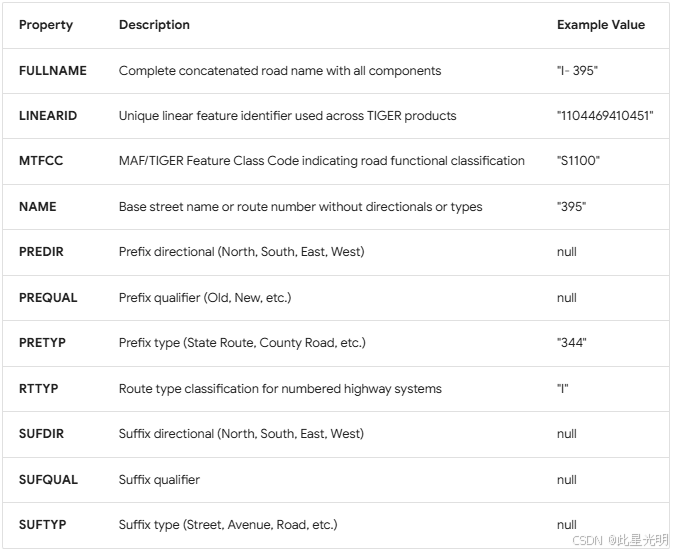Click the PREQUAL property cell
The height and width of the screenshot is (554, 676).
coord(48,298)
